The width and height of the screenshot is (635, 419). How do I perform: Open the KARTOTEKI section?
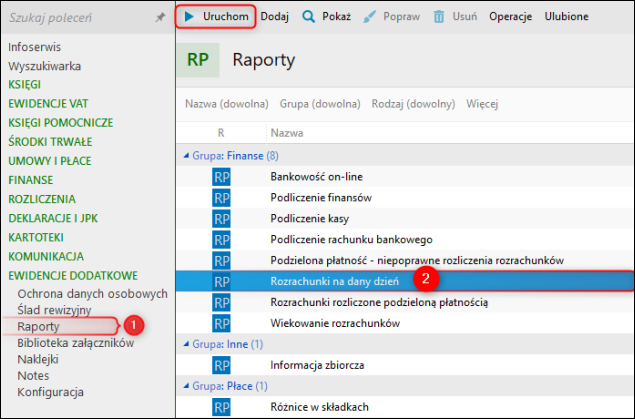[x=36, y=237]
